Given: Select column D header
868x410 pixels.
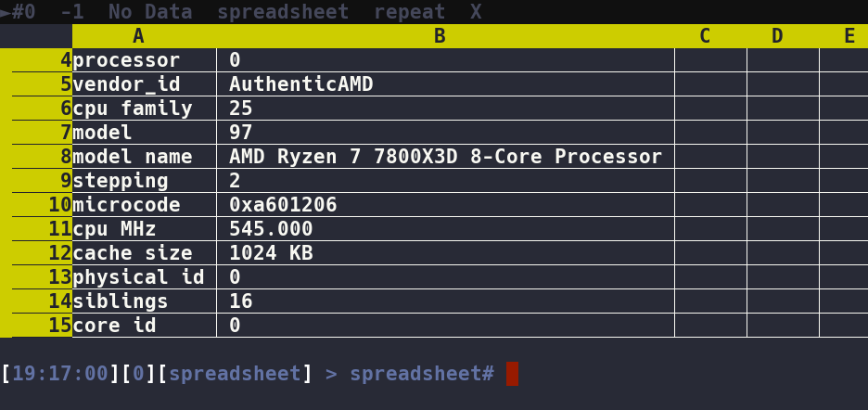Looking at the screenshot, I should point(777,36).
